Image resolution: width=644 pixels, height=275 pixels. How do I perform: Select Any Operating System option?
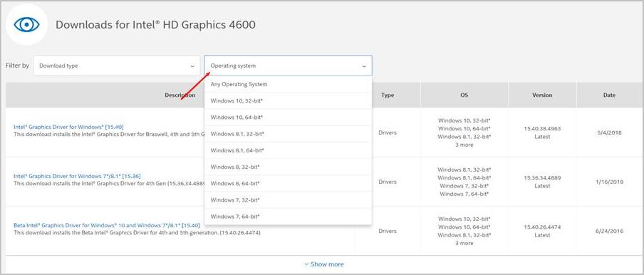pos(289,84)
